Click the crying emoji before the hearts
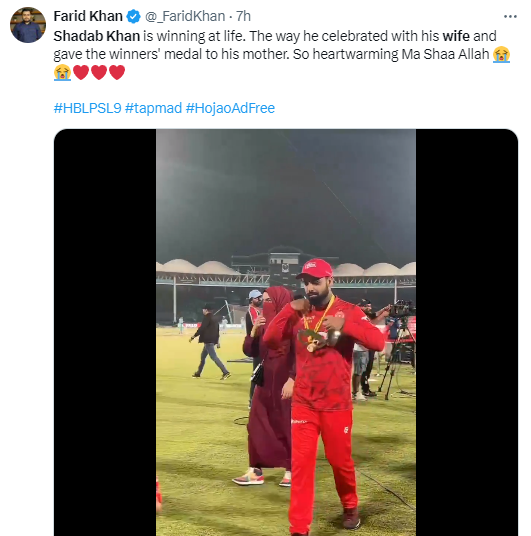Viewport: 531px width, 536px height. click(x=62, y=72)
